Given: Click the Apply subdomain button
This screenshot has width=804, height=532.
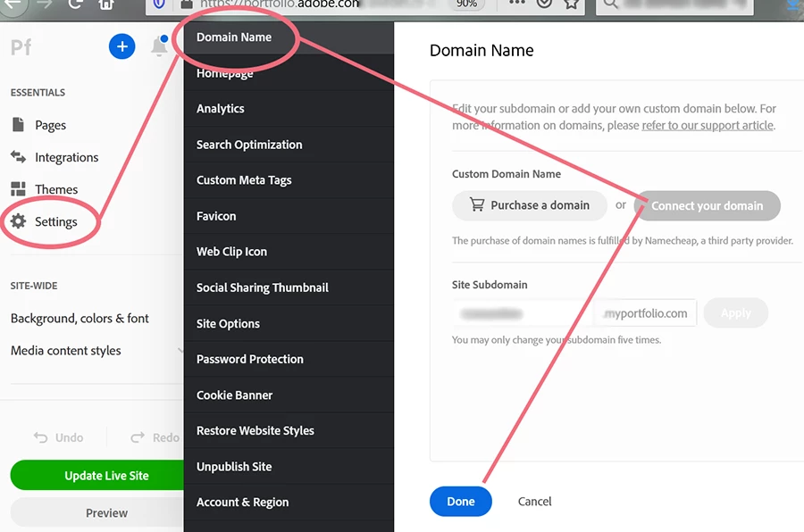Looking at the screenshot, I should [x=736, y=313].
